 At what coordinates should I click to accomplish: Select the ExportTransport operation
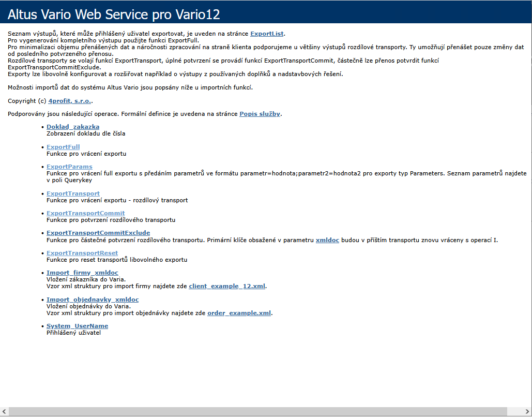72,193
